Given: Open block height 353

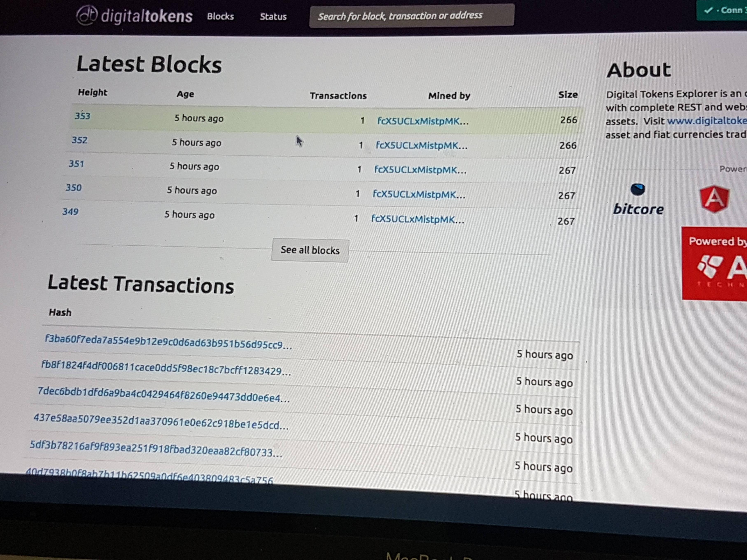Looking at the screenshot, I should click(x=82, y=116).
